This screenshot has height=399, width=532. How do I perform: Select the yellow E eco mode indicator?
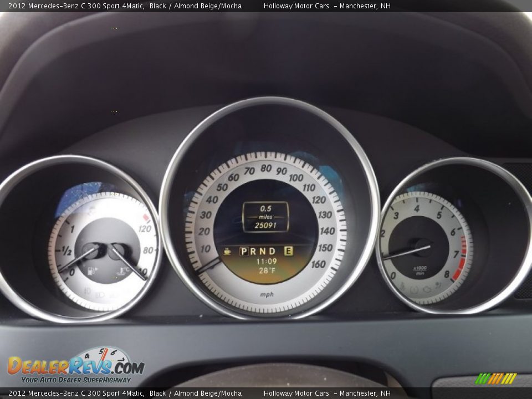click(x=288, y=251)
